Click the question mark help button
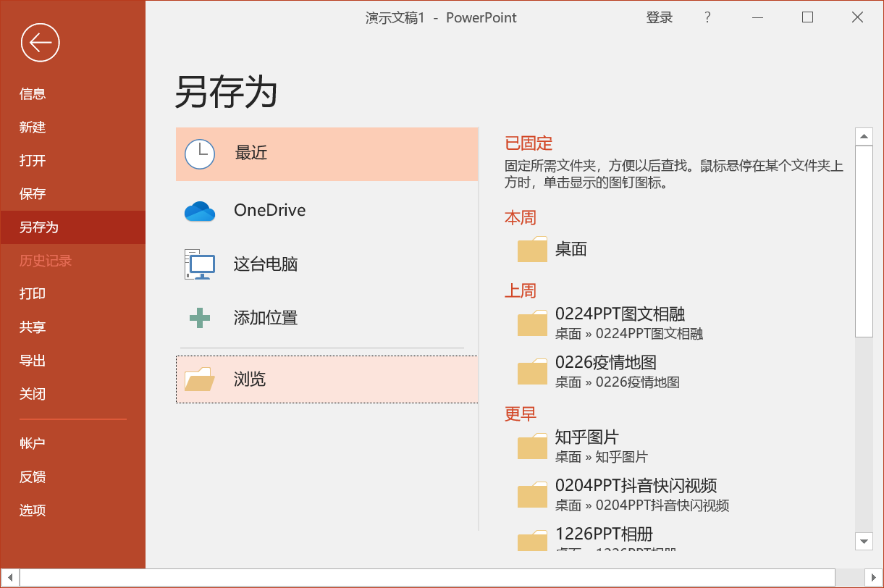The width and height of the screenshot is (884, 588). point(707,17)
